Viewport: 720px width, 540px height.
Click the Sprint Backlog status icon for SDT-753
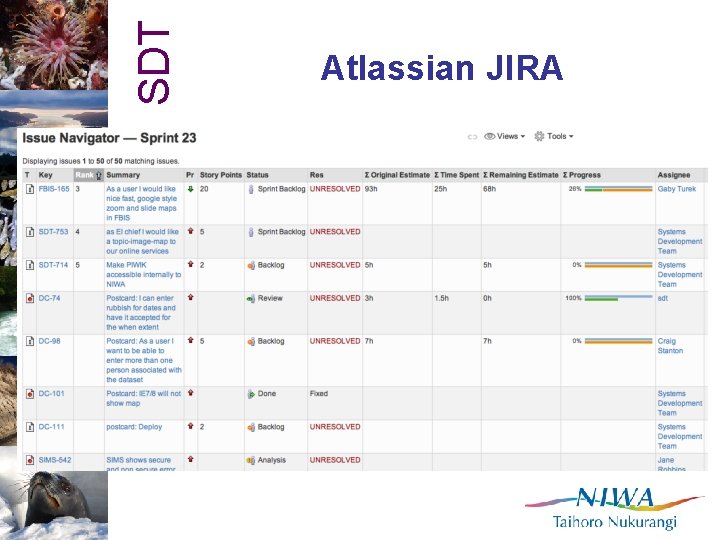click(x=251, y=232)
